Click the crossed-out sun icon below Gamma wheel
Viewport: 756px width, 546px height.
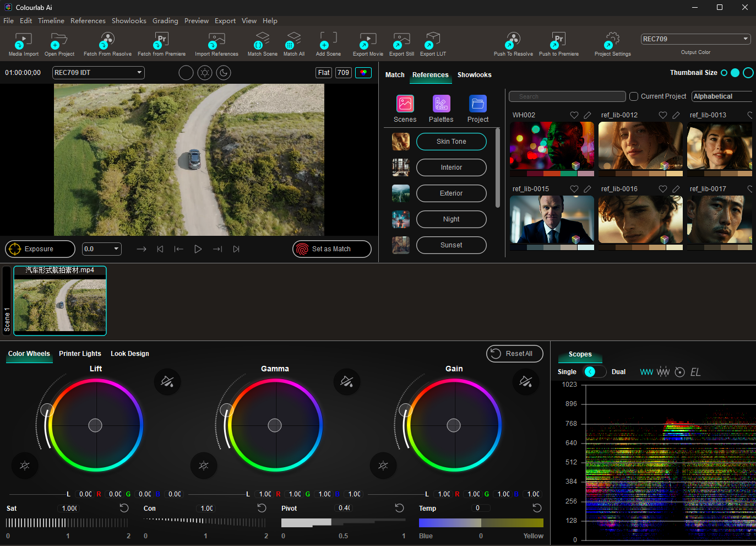(x=204, y=466)
